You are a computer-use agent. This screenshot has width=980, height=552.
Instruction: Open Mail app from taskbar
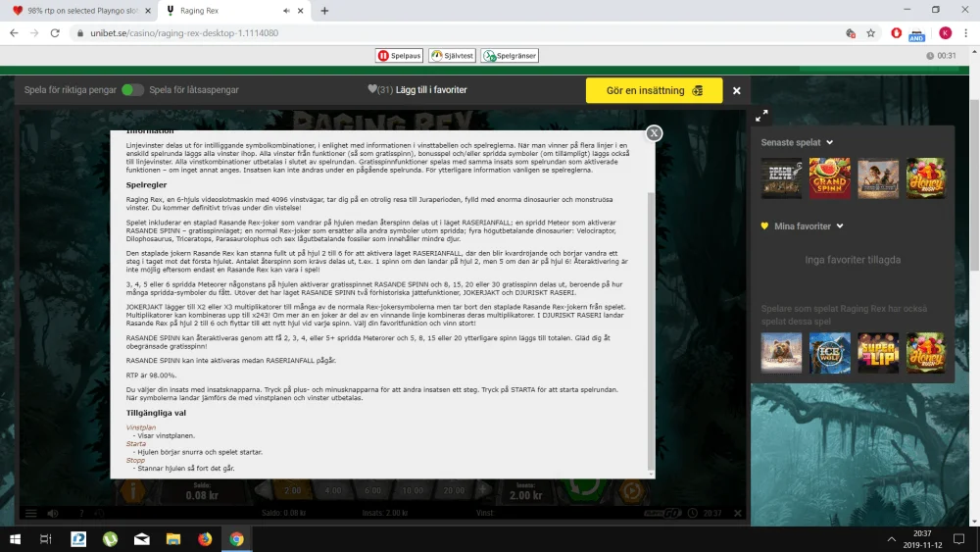pyautogui.click(x=142, y=539)
